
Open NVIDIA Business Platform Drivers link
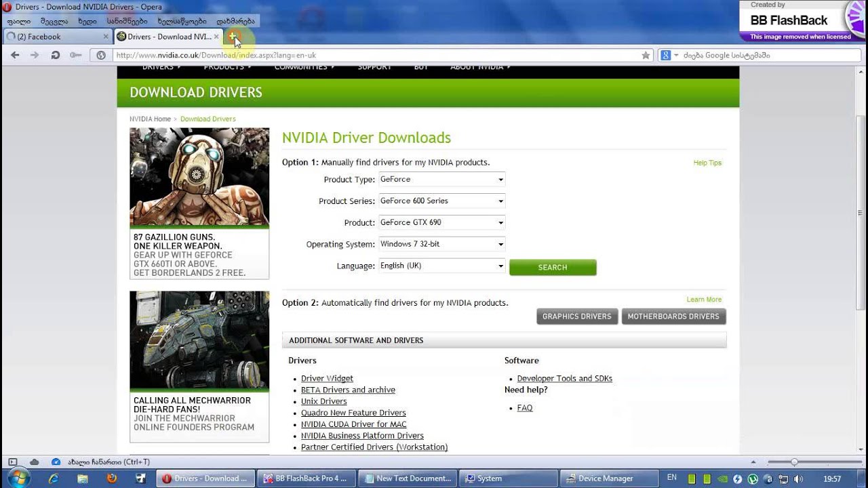click(x=362, y=436)
